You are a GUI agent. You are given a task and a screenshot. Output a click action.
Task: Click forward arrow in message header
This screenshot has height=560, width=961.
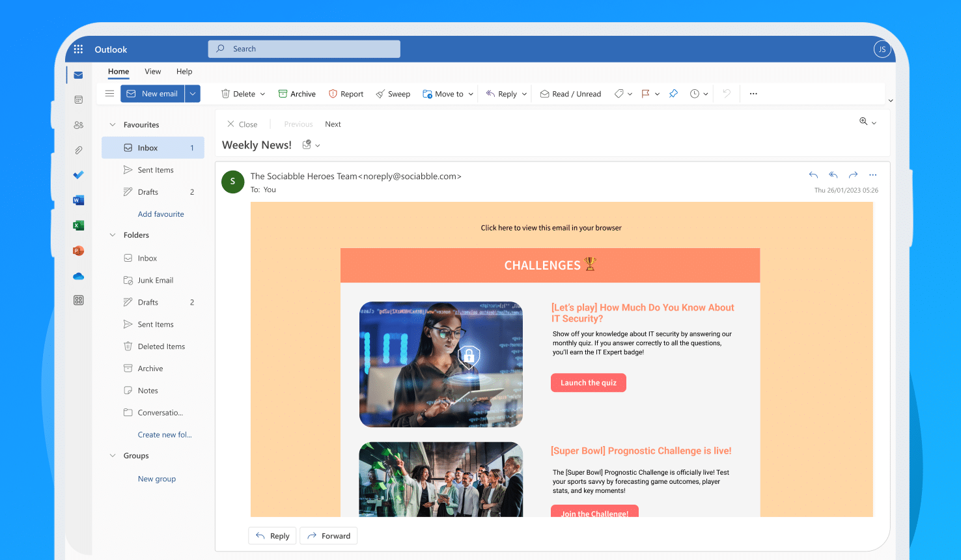tap(853, 175)
